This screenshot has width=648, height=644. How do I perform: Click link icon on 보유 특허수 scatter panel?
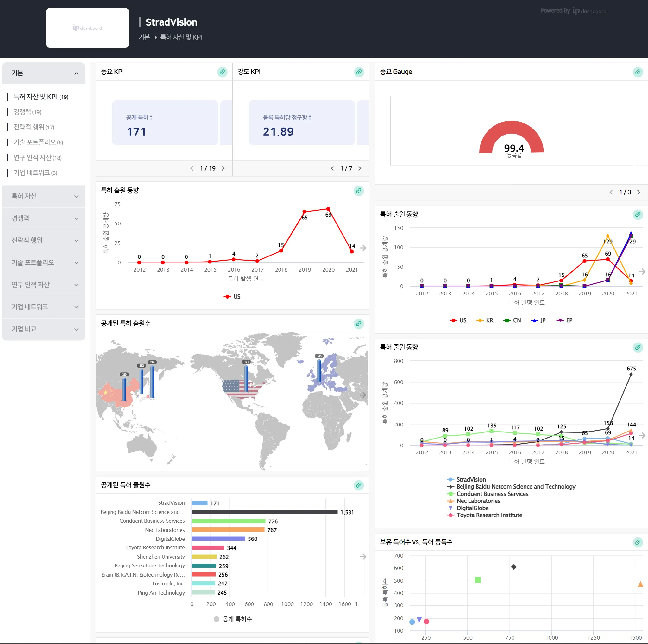pos(637,542)
